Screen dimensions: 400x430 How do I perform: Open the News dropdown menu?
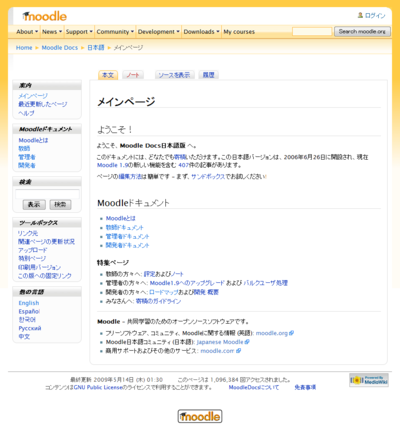click(52, 32)
